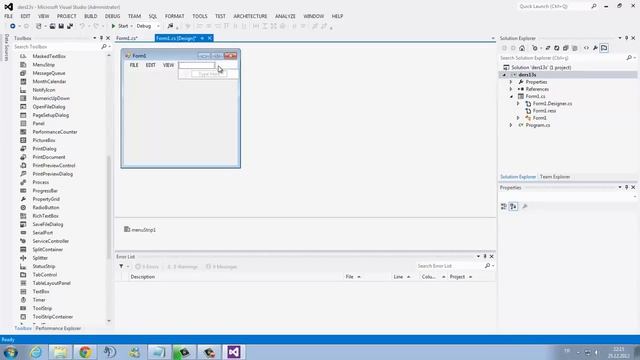The width and height of the screenshot is (640, 360).
Task: Switch to the Form1.cs* code tab
Action: point(127,38)
